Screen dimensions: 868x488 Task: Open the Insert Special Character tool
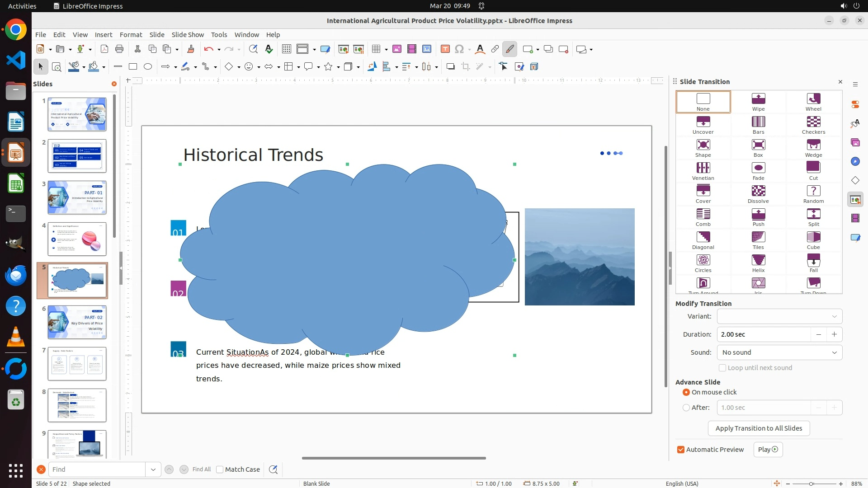pyautogui.click(x=459, y=49)
